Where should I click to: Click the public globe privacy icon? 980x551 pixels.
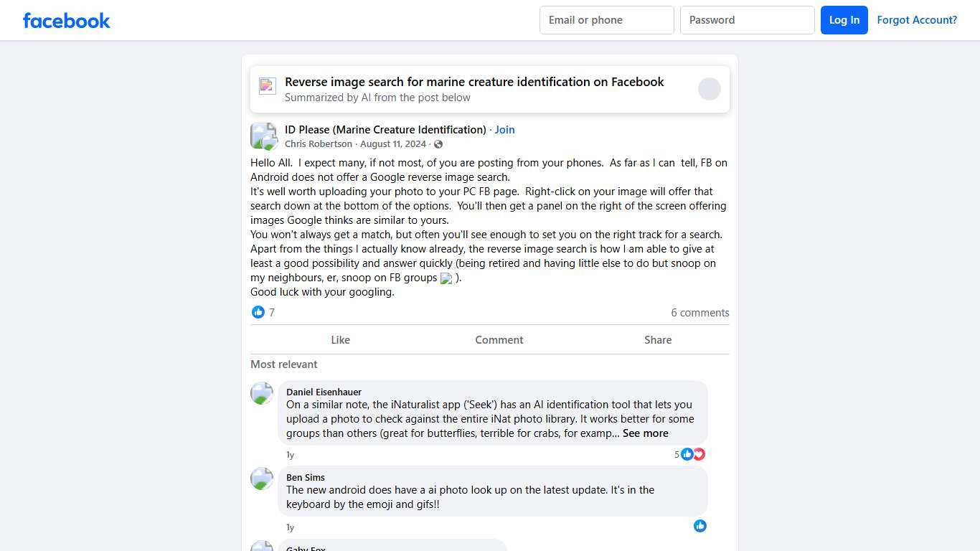click(438, 144)
